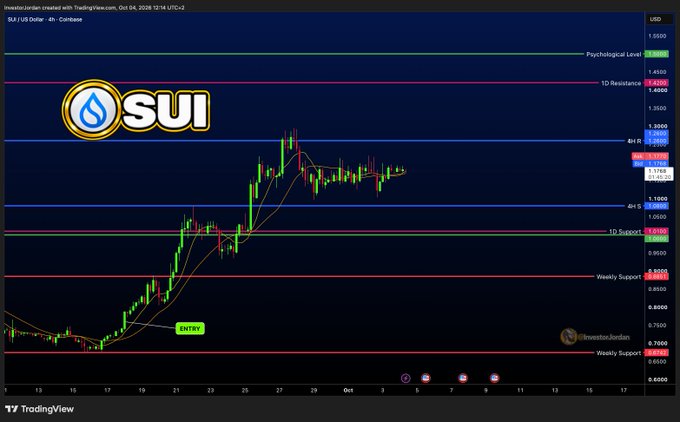Click the SUI / US Dollar chart title
Image resolution: width=680 pixels, height=422 pixels.
45,20
